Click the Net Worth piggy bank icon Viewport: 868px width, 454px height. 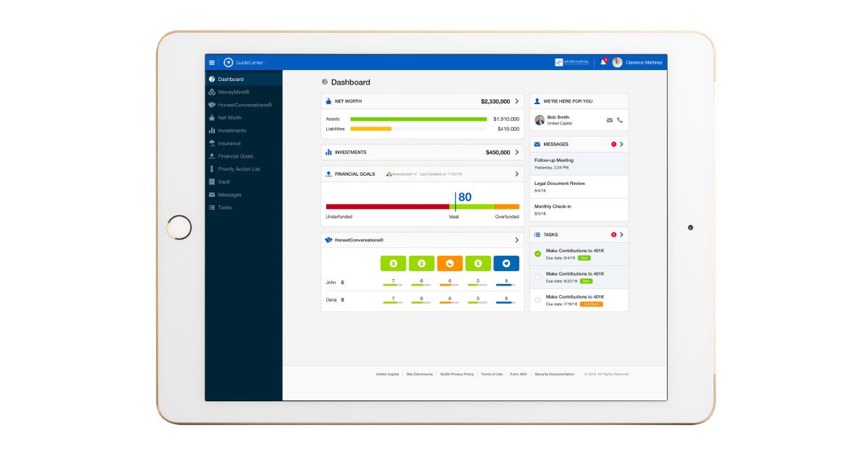click(x=328, y=101)
